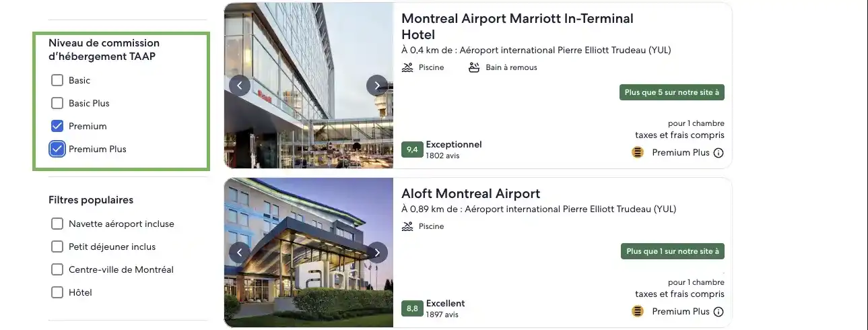Screen dimensions: 868x330
Task: Uncheck the Premium Plus checkbox
Action: pyautogui.click(x=57, y=149)
